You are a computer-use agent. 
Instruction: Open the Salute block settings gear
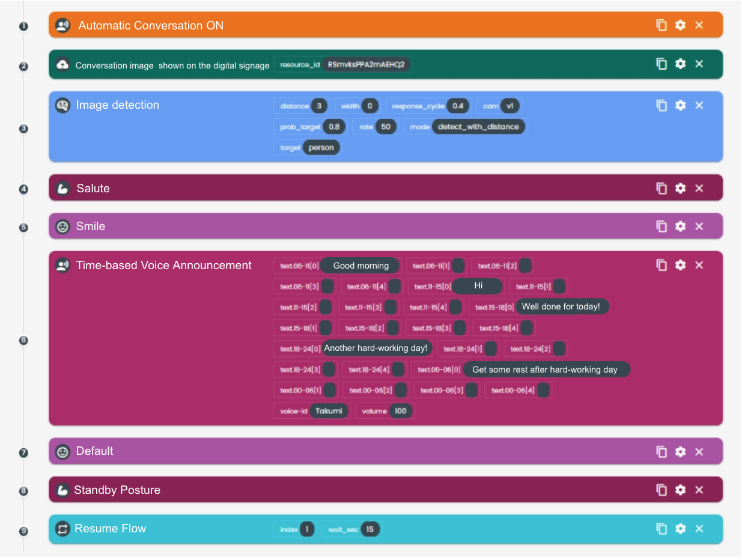[680, 188]
